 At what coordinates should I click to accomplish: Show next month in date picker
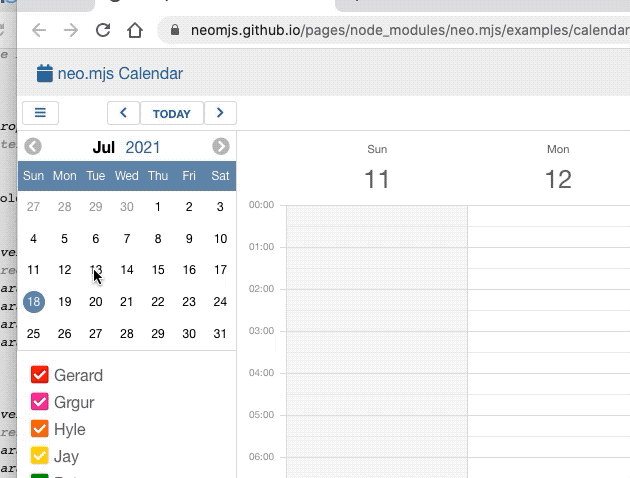221,146
